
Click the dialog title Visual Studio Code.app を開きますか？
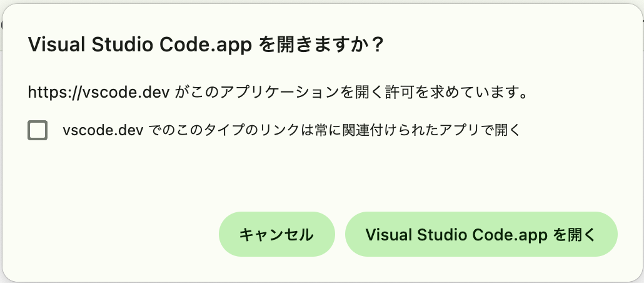coord(205,45)
